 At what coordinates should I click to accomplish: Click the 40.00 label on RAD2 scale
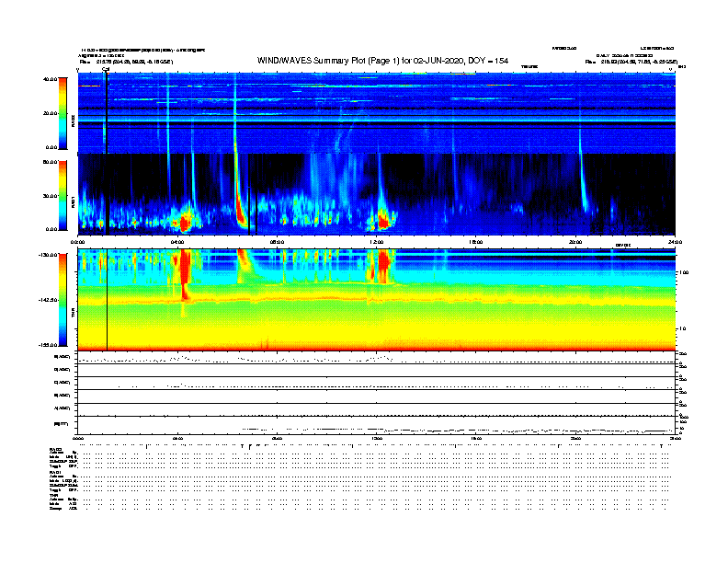coord(50,79)
